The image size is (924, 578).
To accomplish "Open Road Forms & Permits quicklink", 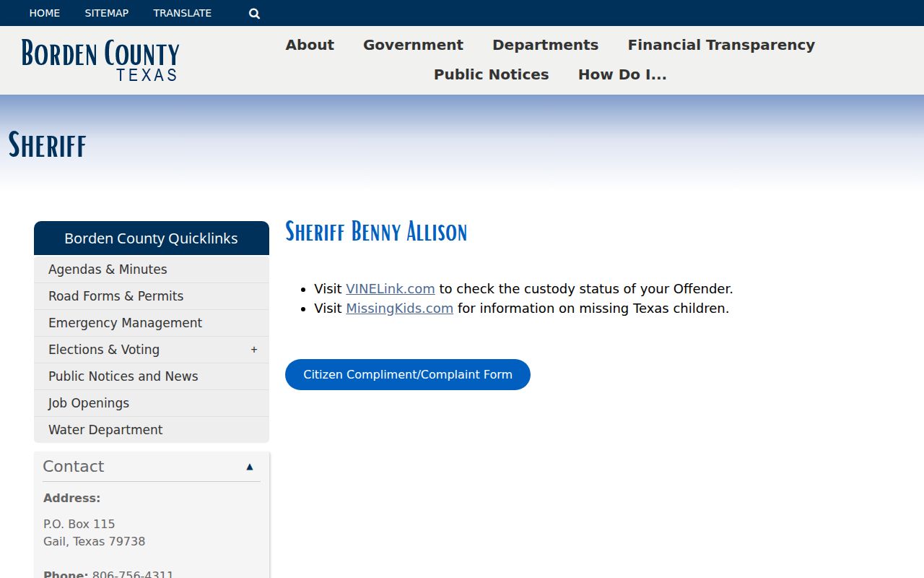I will click(152, 296).
